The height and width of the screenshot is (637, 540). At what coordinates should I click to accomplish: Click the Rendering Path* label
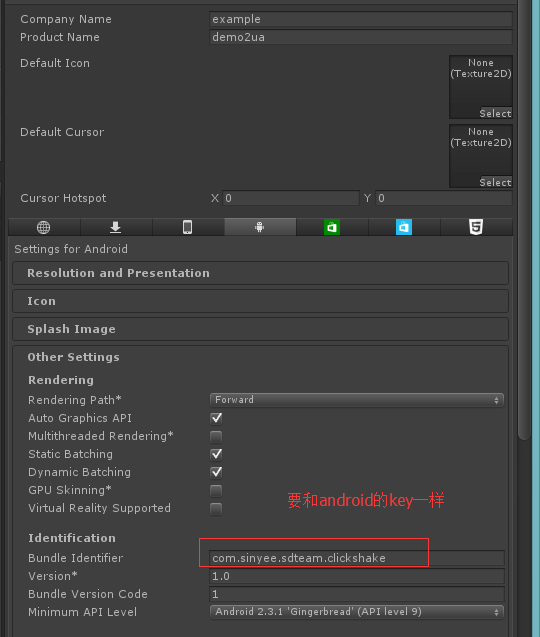[75, 400]
